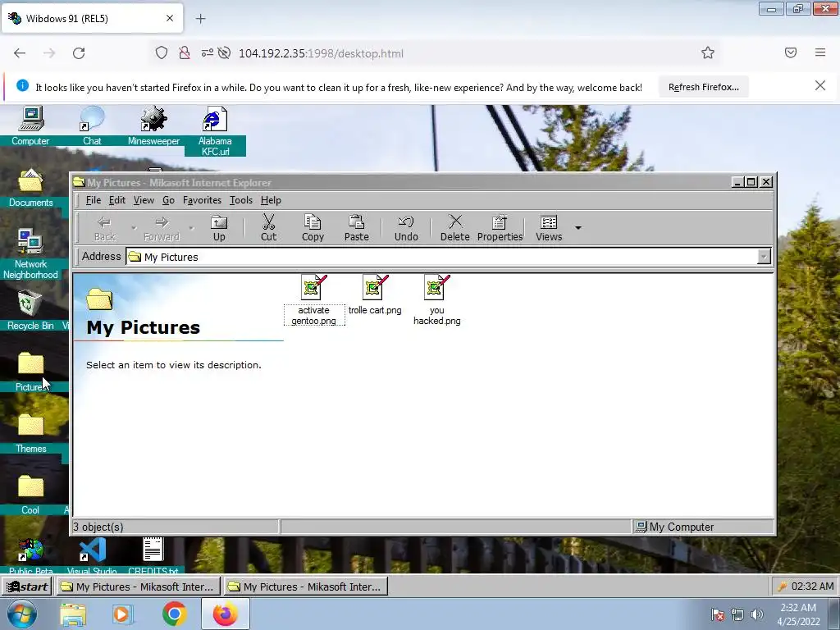The image size is (840, 630).
Task: Open the Go menu
Action: [x=168, y=200]
